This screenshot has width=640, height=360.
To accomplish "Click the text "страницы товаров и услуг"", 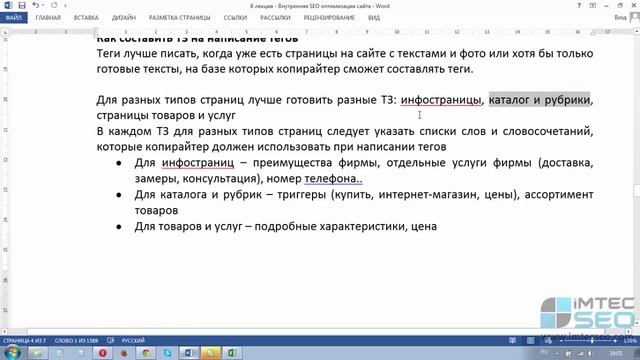I will [166, 115].
